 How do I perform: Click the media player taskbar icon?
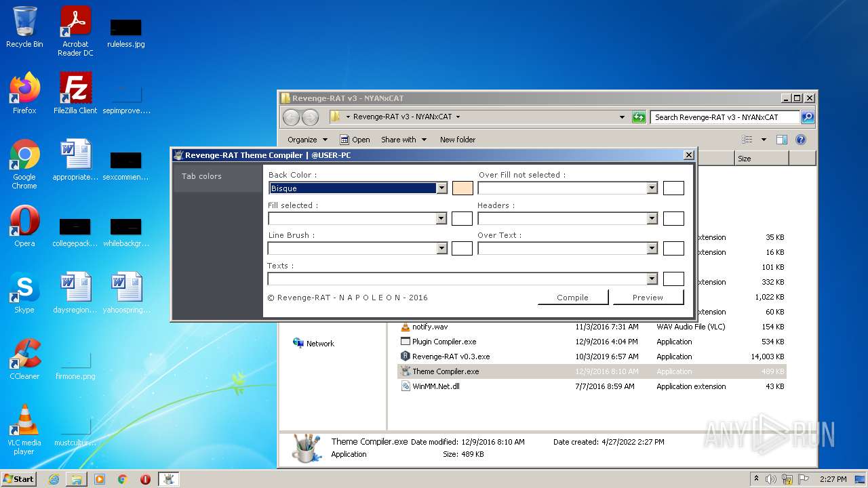click(100, 479)
